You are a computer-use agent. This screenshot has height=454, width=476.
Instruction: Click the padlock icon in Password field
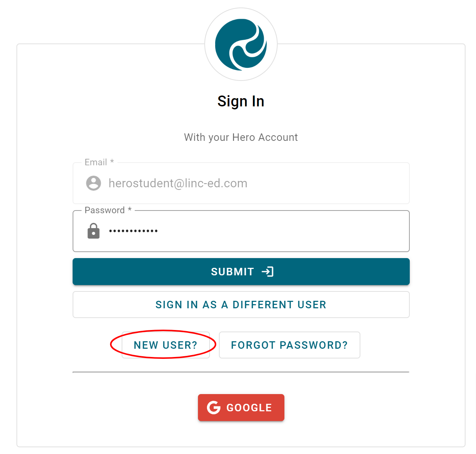click(94, 231)
